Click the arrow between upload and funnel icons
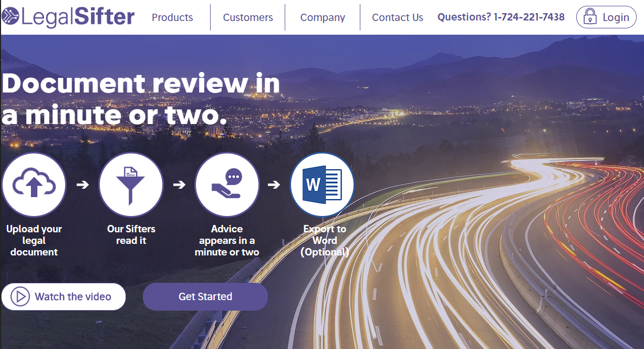644x349 pixels. [x=82, y=184]
